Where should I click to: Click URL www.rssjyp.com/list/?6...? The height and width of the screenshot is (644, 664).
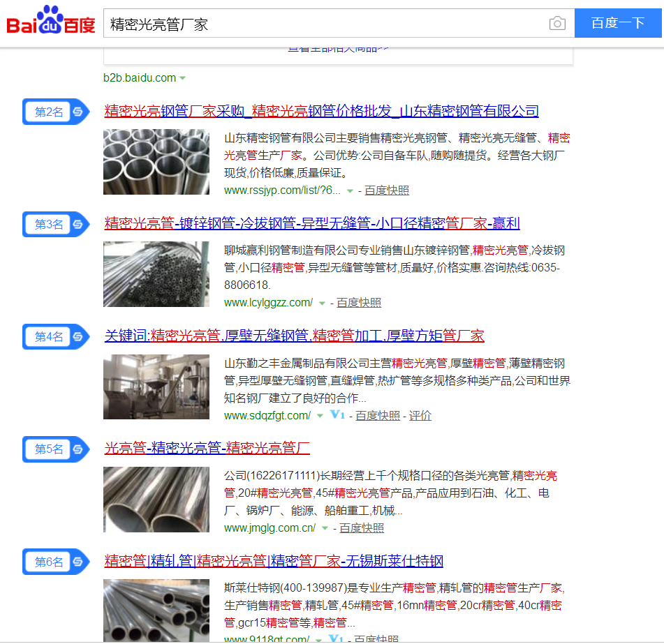tap(282, 191)
